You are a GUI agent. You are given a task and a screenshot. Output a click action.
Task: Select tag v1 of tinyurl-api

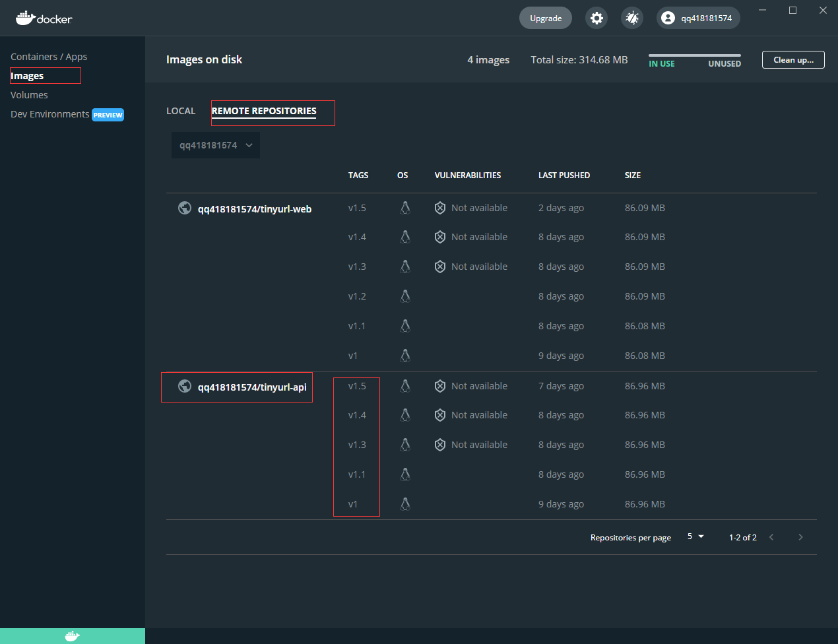pos(353,504)
